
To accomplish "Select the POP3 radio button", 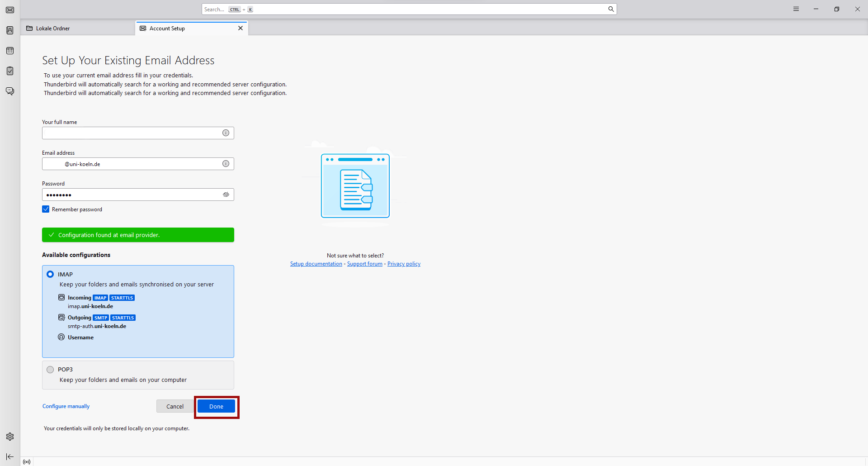I will (50, 370).
